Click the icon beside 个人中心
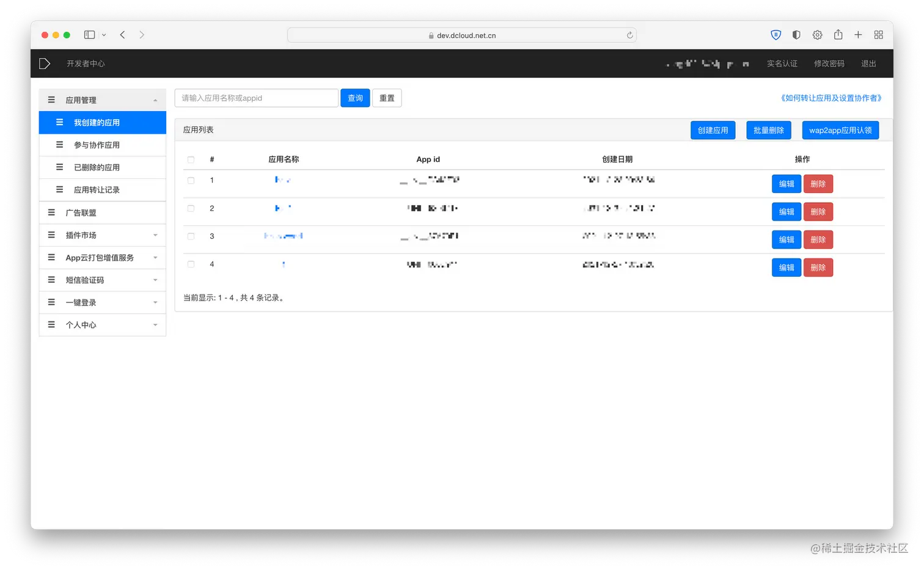The height and width of the screenshot is (570, 924). tap(51, 324)
